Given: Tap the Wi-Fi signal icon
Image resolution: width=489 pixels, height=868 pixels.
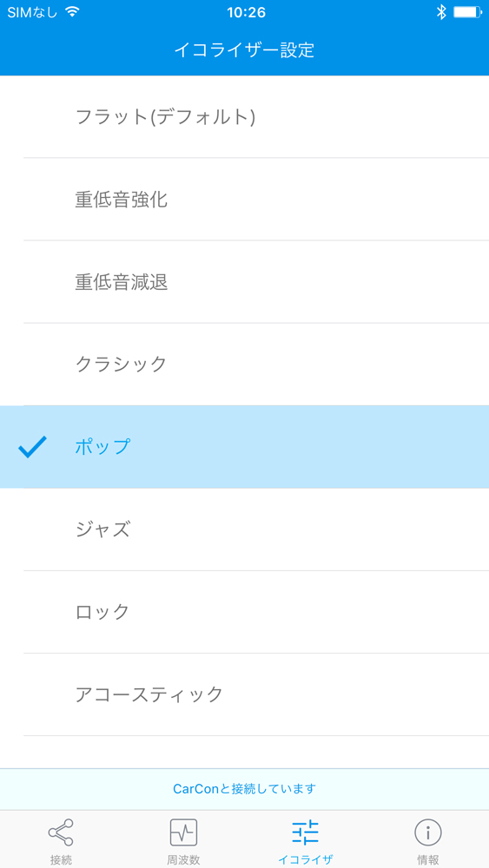Looking at the screenshot, I should tap(72, 11).
